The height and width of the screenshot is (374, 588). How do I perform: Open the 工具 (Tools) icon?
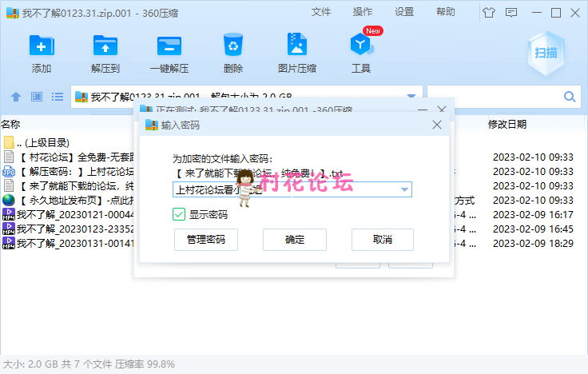pyautogui.click(x=360, y=45)
